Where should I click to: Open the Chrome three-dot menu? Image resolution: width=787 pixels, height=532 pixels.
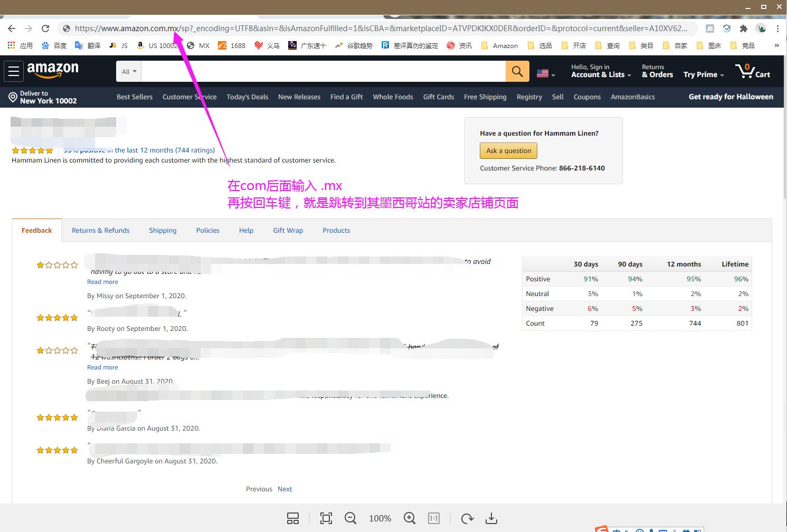tap(777, 28)
